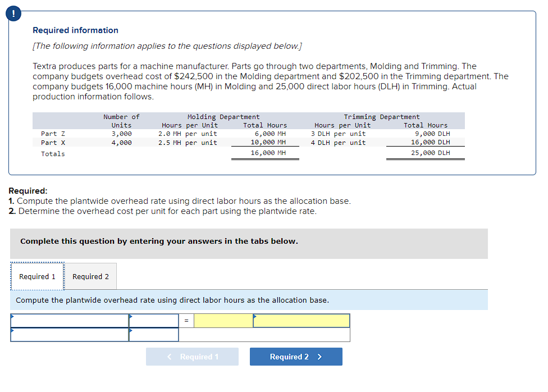Select the first-row narrow dropdown cell

154,321
